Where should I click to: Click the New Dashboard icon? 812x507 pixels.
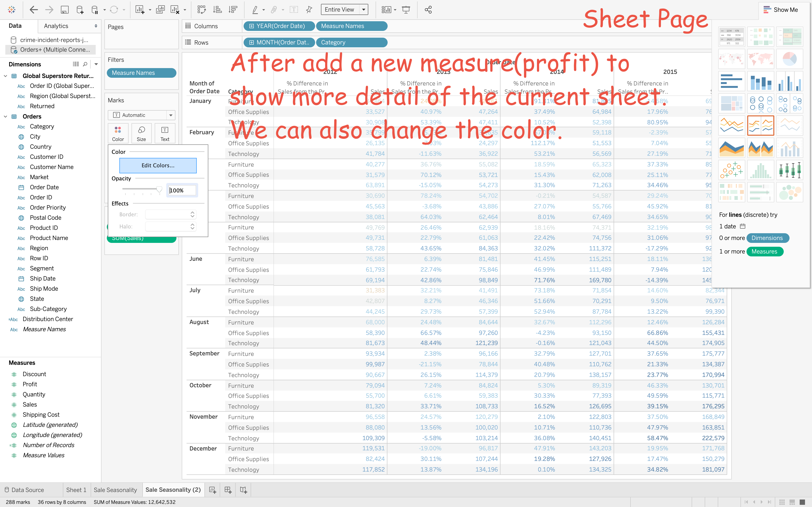pos(228,490)
